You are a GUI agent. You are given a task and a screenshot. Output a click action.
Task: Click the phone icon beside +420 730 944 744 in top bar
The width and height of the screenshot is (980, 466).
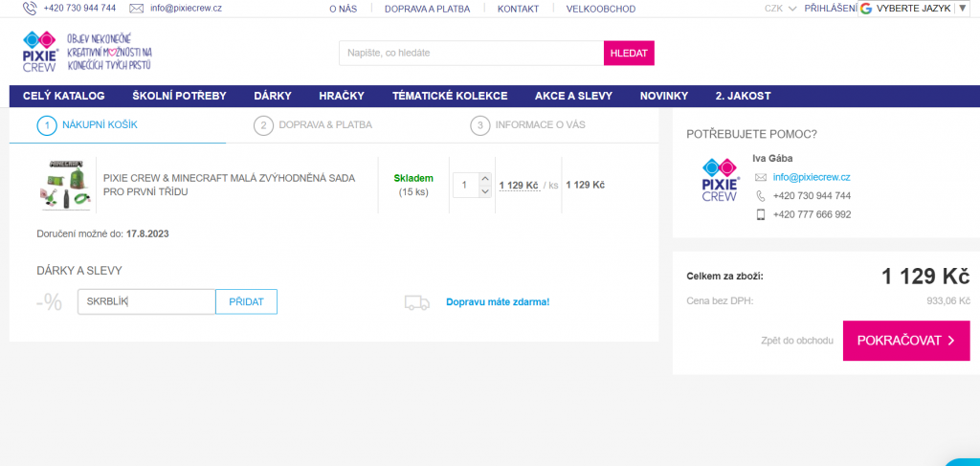[30, 8]
